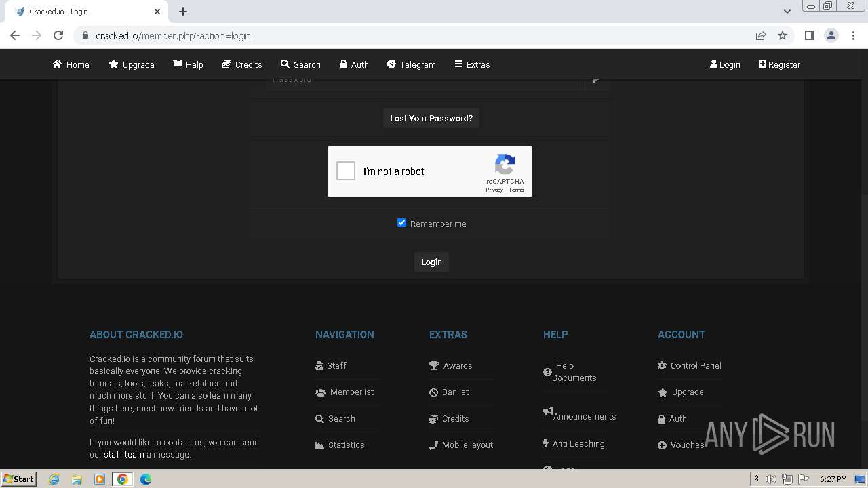
Task: Open Control Panel in footer Account
Action: [x=690, y=365]
